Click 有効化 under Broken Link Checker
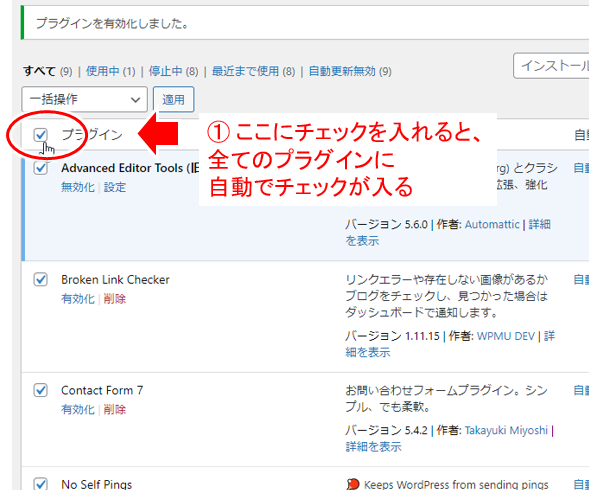 coord(78,299)
